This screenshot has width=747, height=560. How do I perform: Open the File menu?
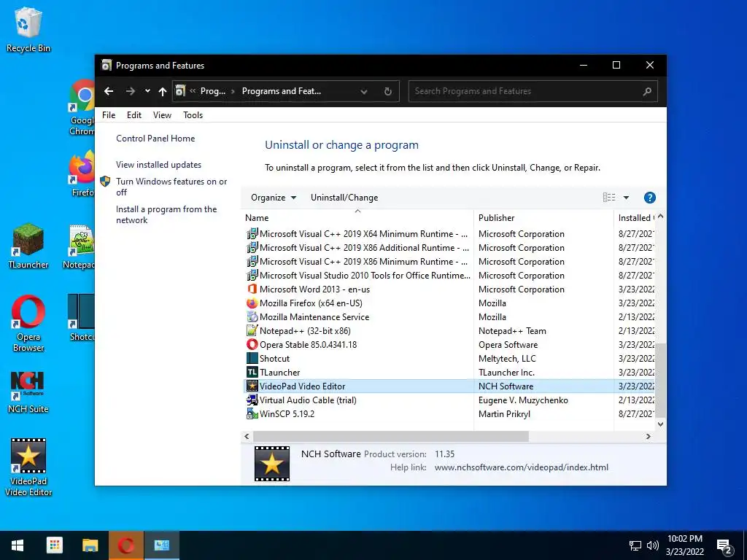[109, 114]
